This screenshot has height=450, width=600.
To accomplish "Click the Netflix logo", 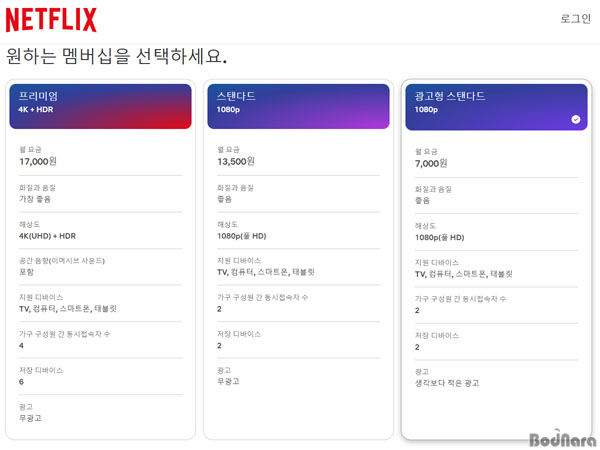I will click(51, 20).
